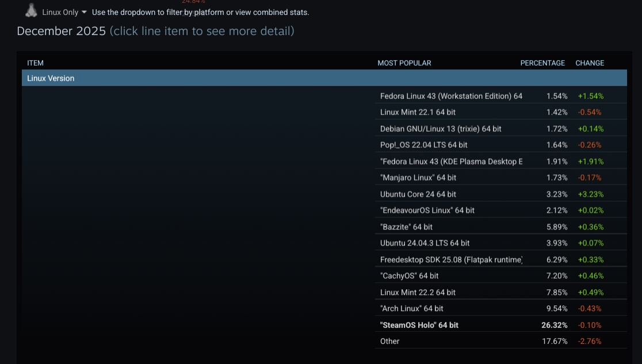The width and height of the screenshot is (642, 364).
Task: Select "SteamOS Holo" 64 bit row
Action: pos(500,325)
